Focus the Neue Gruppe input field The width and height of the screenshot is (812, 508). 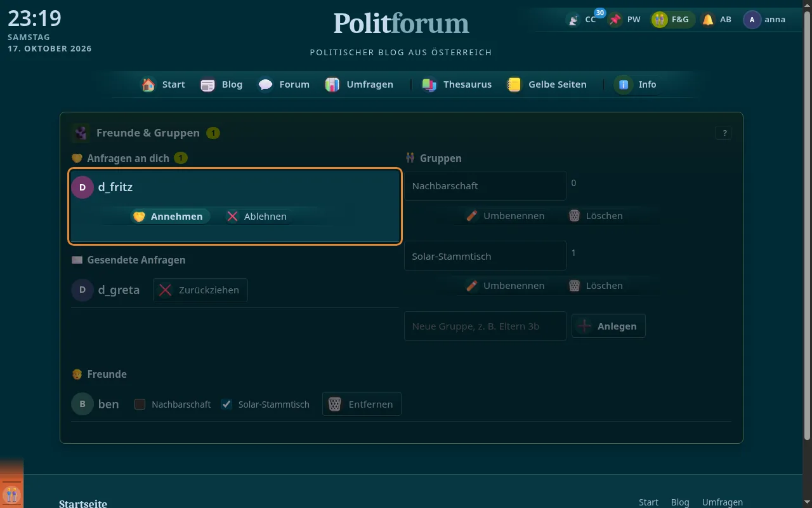[485, 326]
